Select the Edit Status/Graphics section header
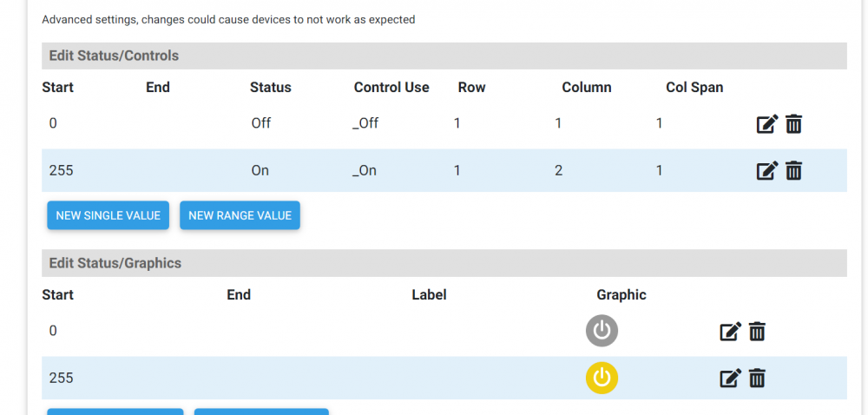 [115, 263]
